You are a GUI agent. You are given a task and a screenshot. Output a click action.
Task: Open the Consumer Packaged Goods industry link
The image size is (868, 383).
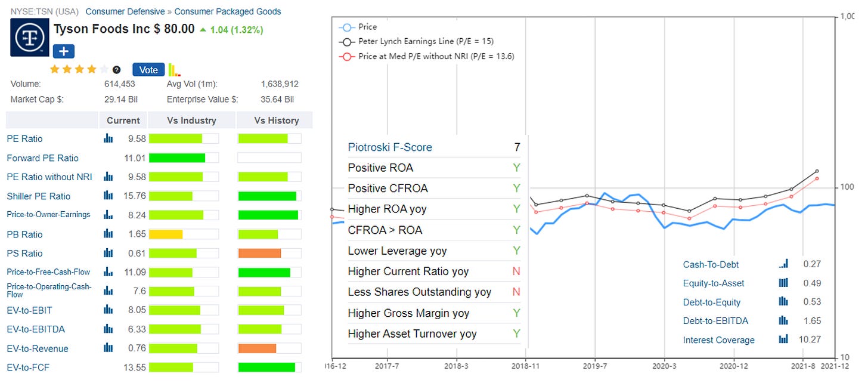pyautogui.click(x=228, y=11)
